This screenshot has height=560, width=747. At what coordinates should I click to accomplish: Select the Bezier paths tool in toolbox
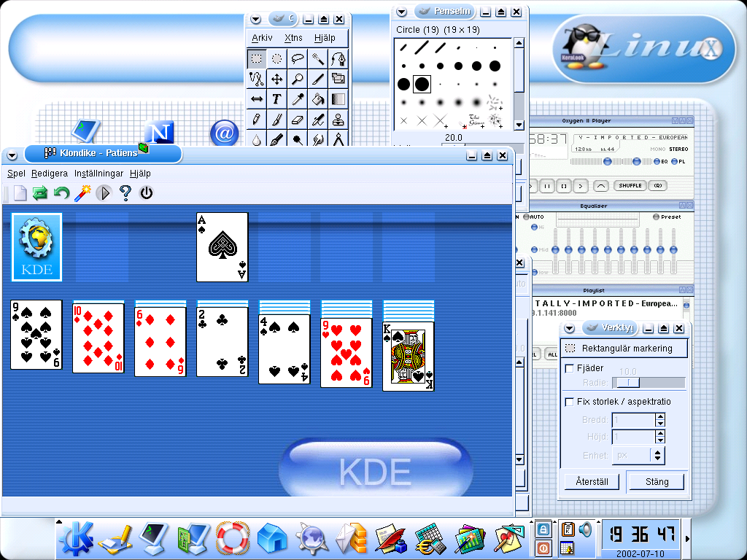click(338, 59)
